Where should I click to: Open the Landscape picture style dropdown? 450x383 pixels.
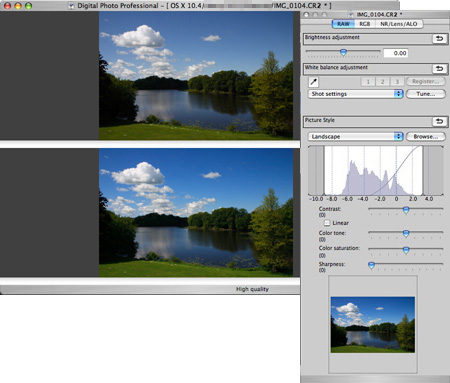pos(356,137)
